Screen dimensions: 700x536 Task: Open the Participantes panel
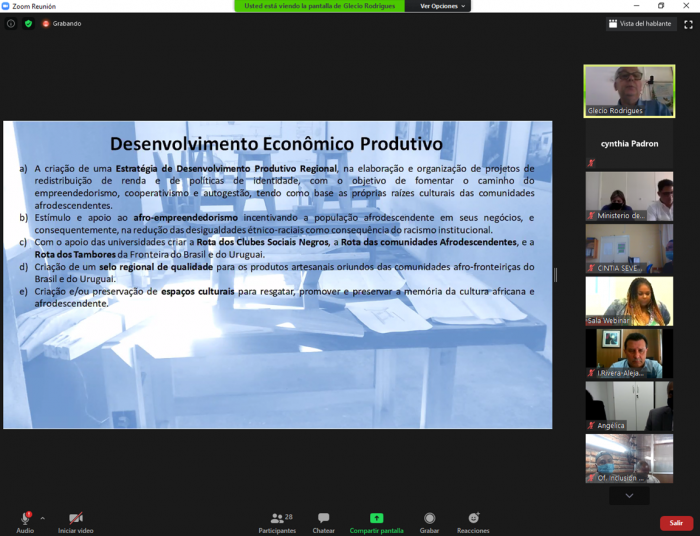tap(277, 519)
